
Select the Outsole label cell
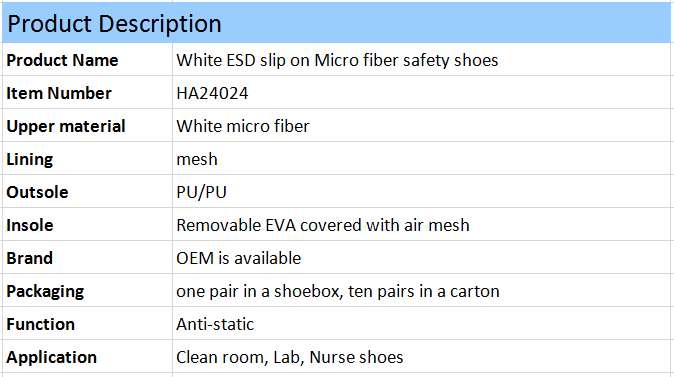pos(87,192)
